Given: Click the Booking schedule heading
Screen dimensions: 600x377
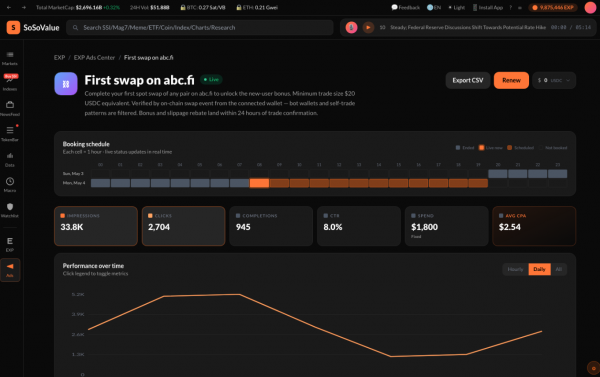Looking at the screenshot, I should [86, 144].
